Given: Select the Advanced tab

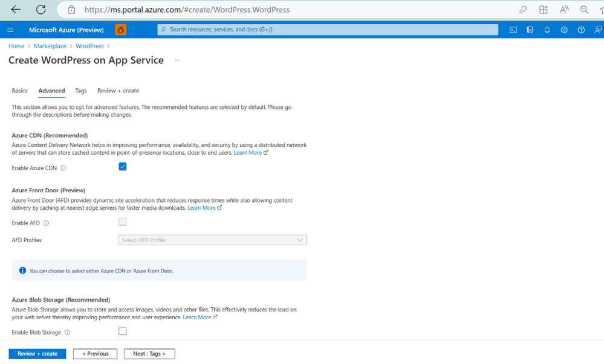Looking at the screenshot, I should pyautogui.click(x=51, y=91).
